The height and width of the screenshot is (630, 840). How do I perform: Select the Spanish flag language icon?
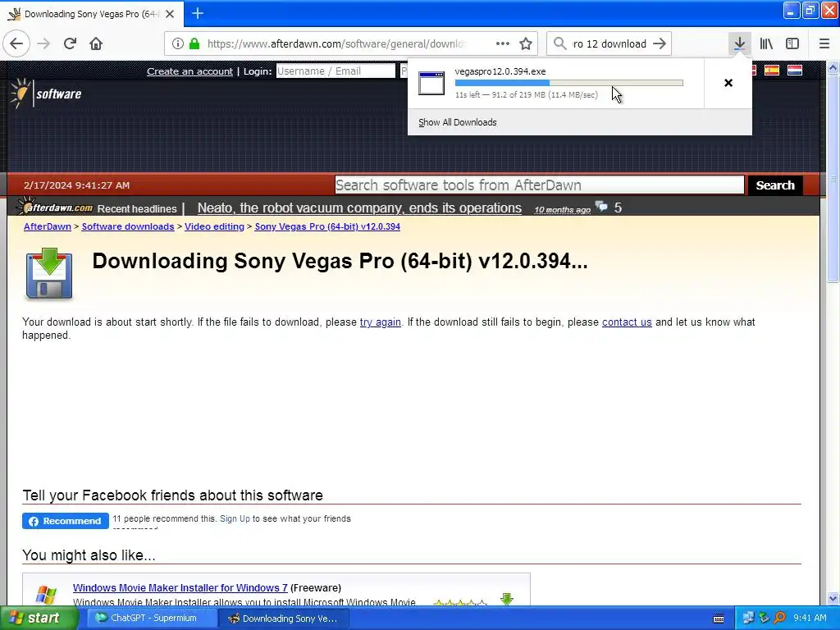771,71
